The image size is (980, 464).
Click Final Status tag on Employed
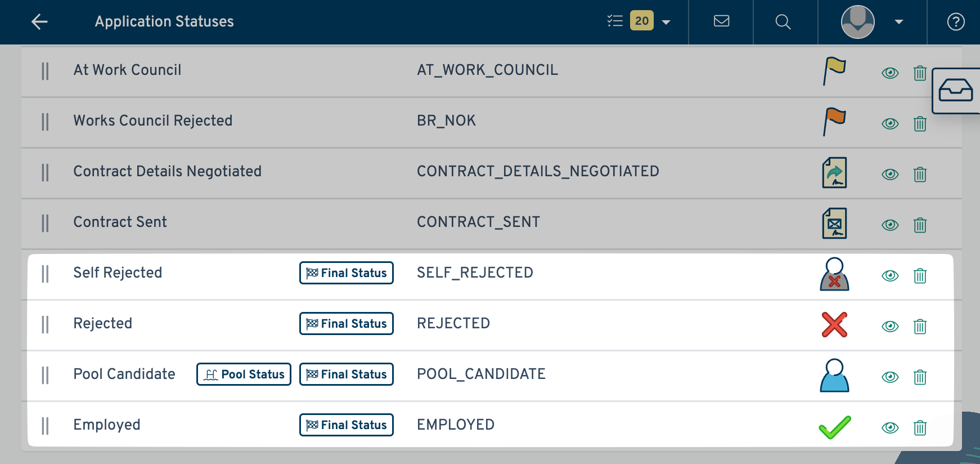pos(346,425)
